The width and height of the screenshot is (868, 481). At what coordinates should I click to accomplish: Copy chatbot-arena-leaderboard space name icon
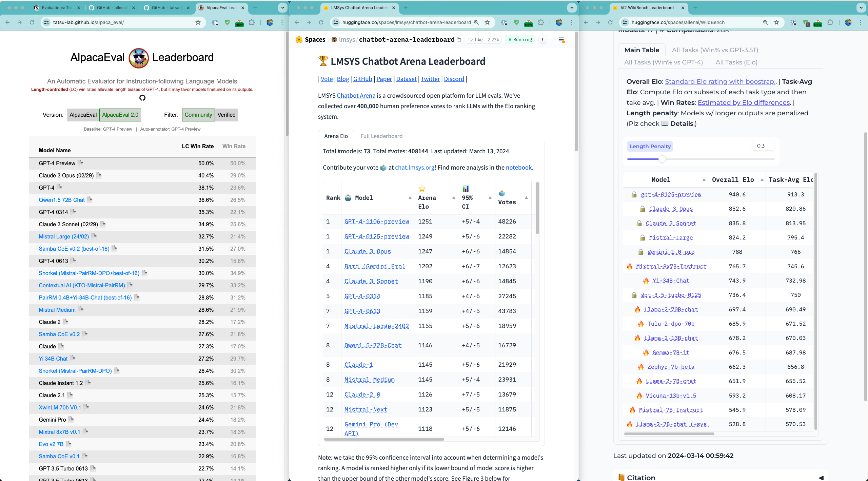click(459, 40)
